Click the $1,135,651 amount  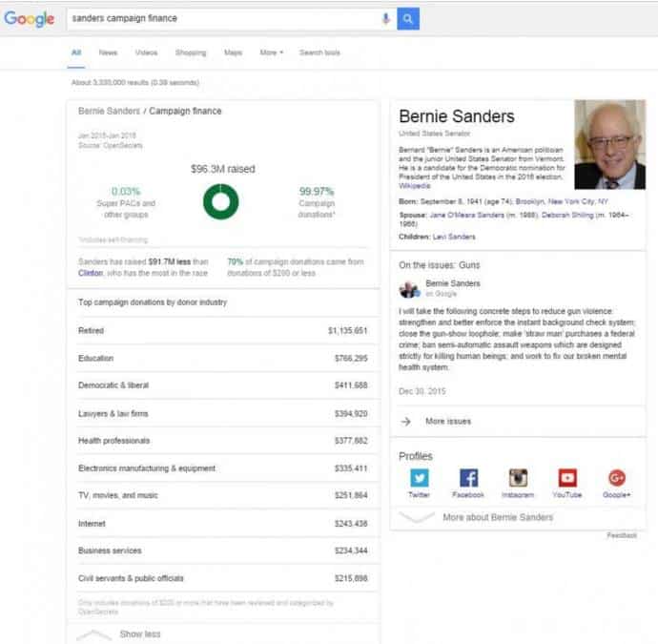point(347,331)
